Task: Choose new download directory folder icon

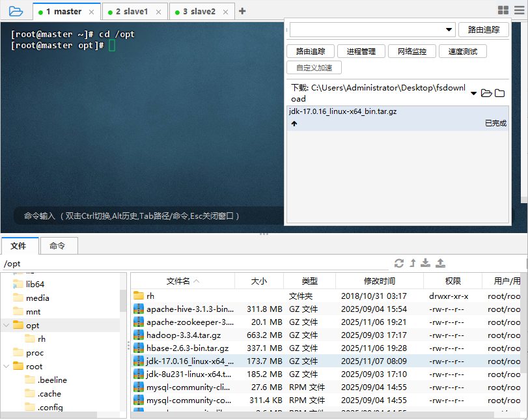Action: (499, 93)
